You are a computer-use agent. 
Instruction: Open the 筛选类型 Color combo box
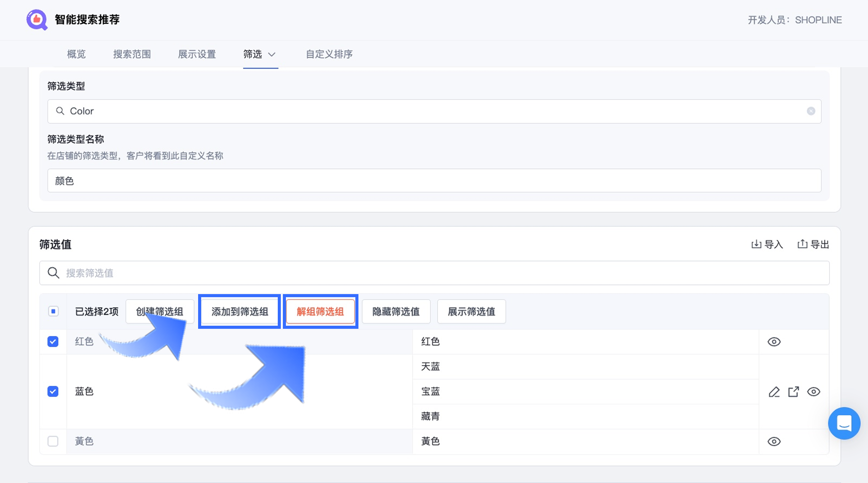pyautogui.click(x=434, y=111)
